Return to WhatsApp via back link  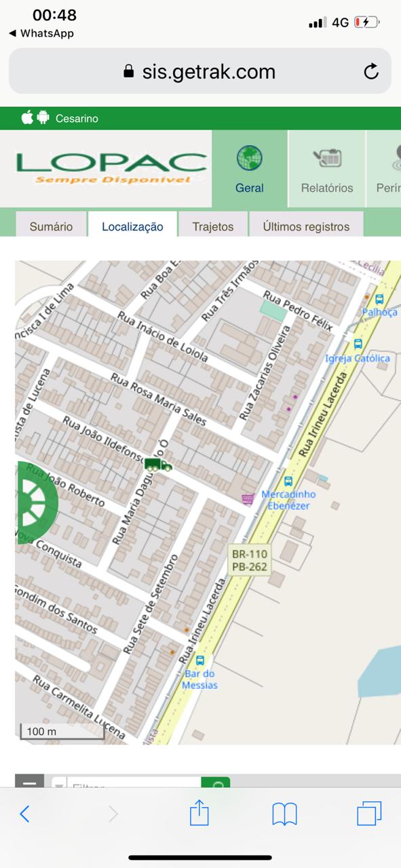click(41, 33)
